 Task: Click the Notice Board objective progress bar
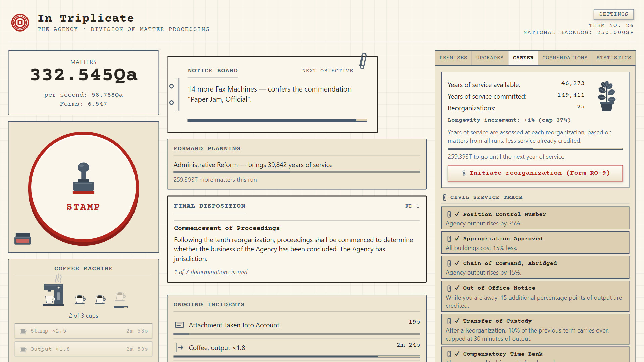click(277, 120)
